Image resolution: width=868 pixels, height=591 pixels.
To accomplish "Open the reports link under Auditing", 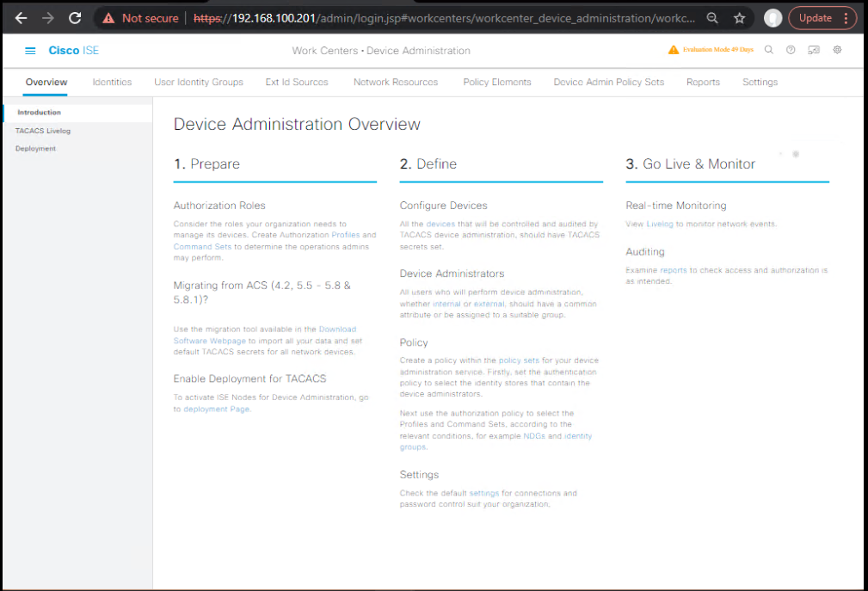I will click(673, 271).
